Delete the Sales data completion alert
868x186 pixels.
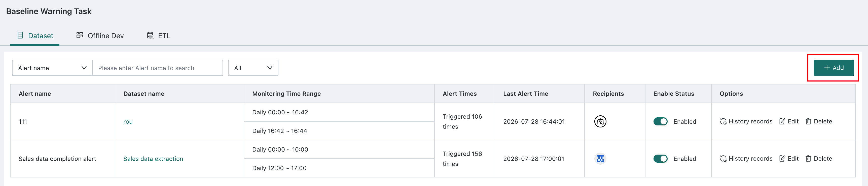pyautogui.click(x=818, y=159)
